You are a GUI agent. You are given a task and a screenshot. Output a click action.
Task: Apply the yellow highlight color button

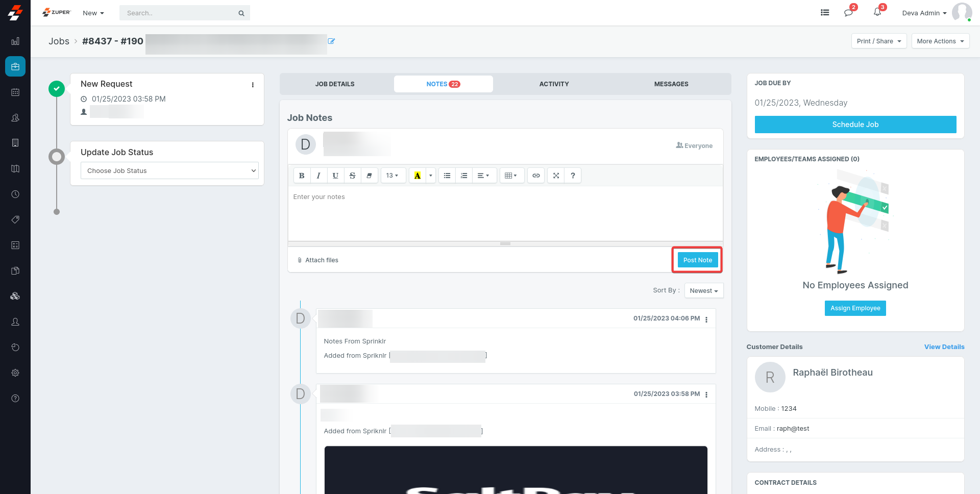pyautogui.click(x=418, y=176)
